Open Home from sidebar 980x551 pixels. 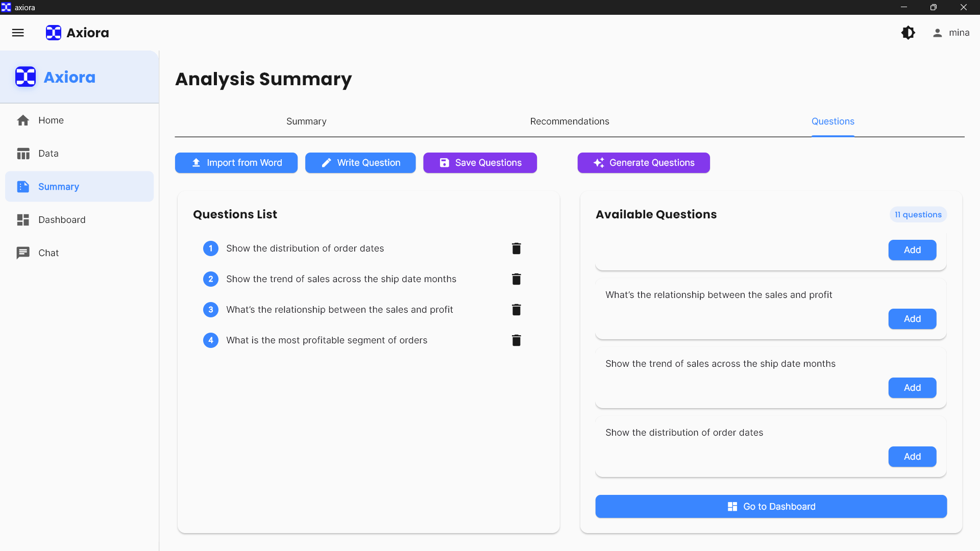51,120
